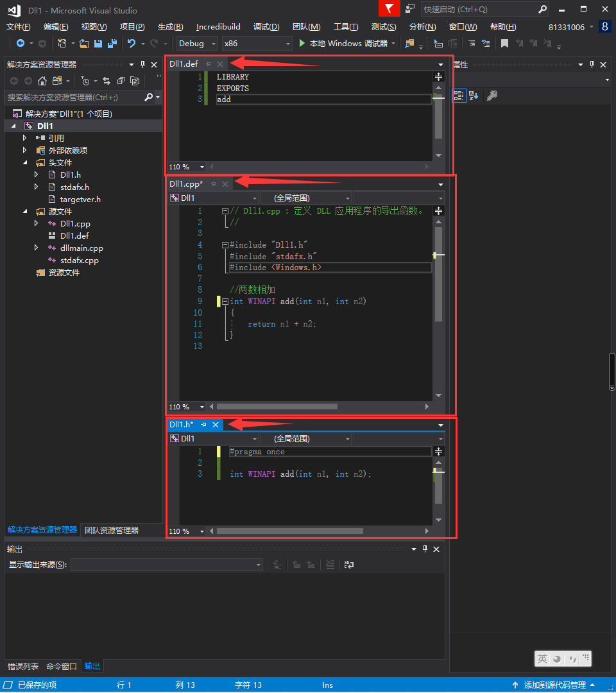616x693 pixels.
Task: Collapse the 头文件 folder in the tree
Action: 25,162
